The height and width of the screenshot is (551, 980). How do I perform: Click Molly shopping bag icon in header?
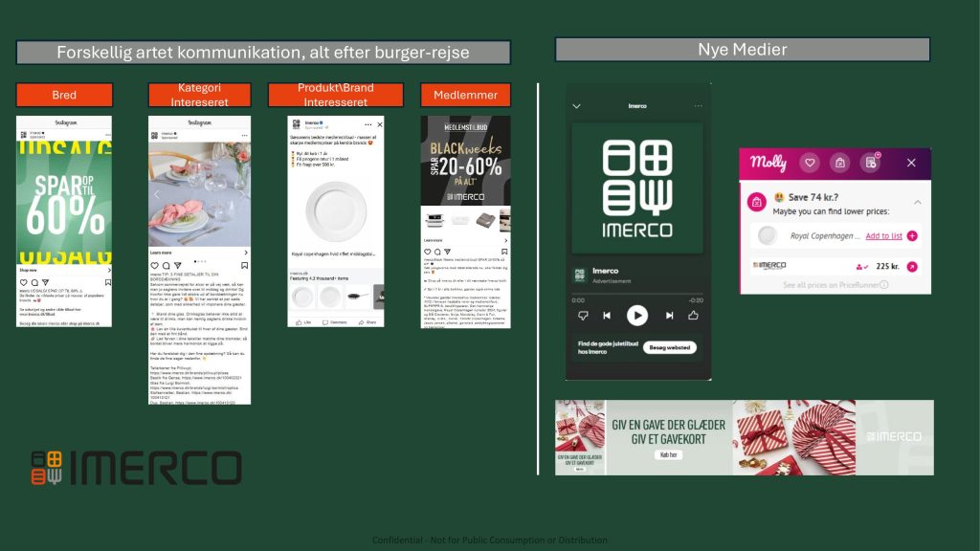point(840,163)
